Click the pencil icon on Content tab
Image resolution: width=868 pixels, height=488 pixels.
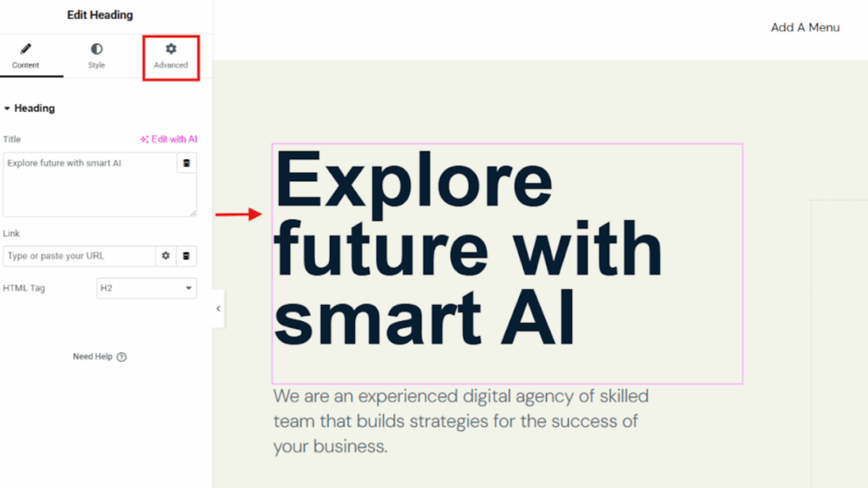25,49
